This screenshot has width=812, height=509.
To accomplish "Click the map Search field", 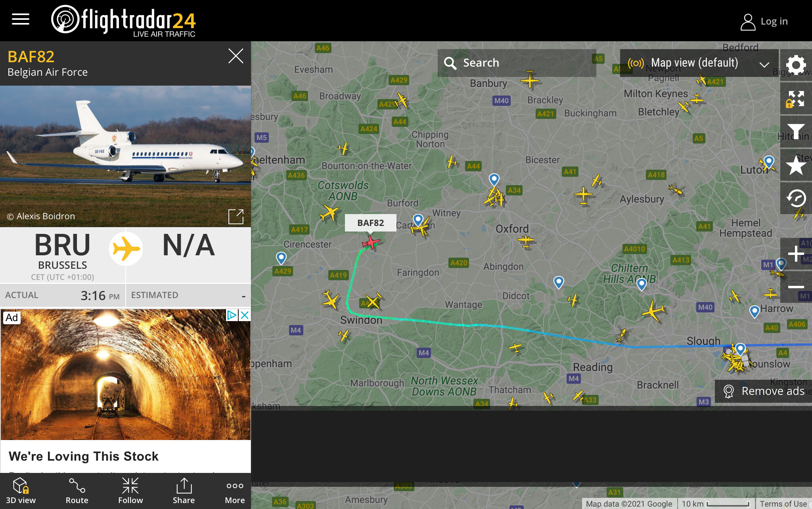I will click(517, 63).
